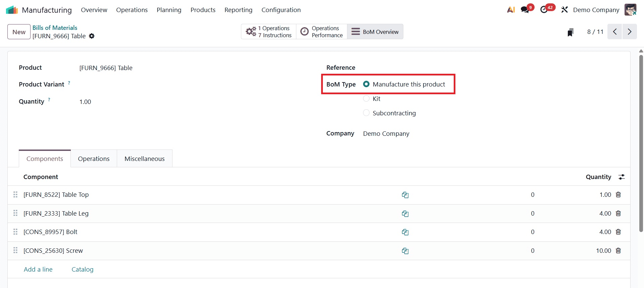Open the Overview menu
This screenshot has height=288, width=644.
point(94,10)
